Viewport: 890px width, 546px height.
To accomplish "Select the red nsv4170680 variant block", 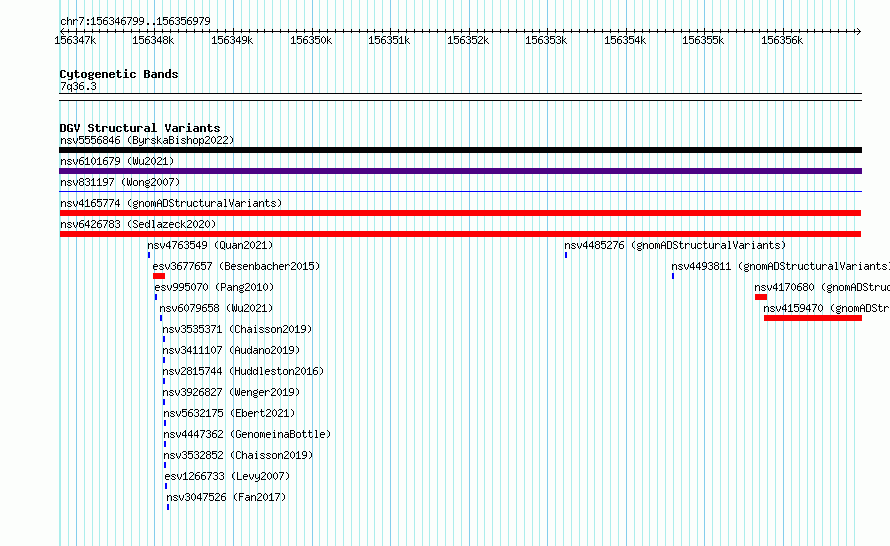I will pos(761,297).
